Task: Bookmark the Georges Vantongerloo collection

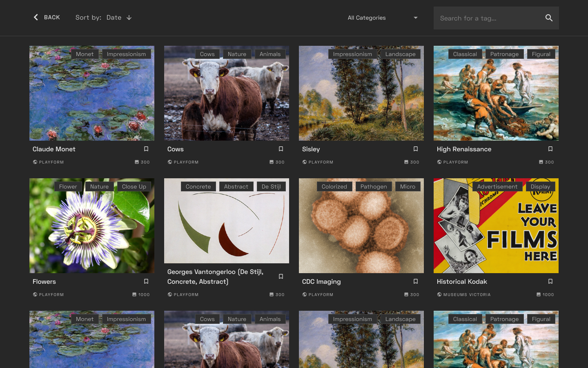Action: click(281, 276)
